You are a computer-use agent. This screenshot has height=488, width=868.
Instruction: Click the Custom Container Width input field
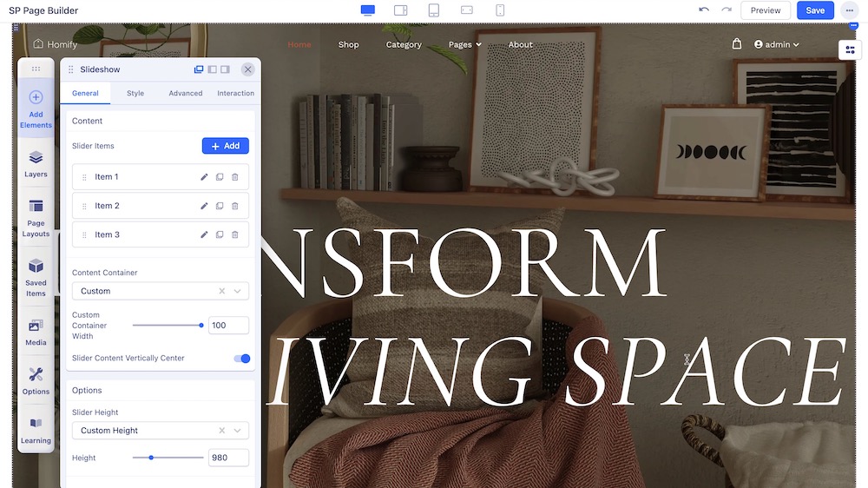tap(228, 326)
